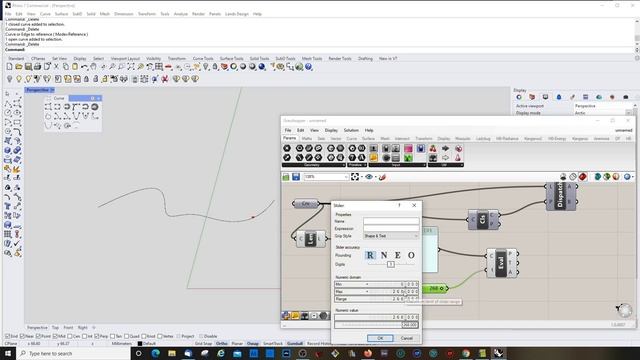Switch to the Top viewport tab
This screenshot has width=640, height=360.
click(x=55, y=327)
